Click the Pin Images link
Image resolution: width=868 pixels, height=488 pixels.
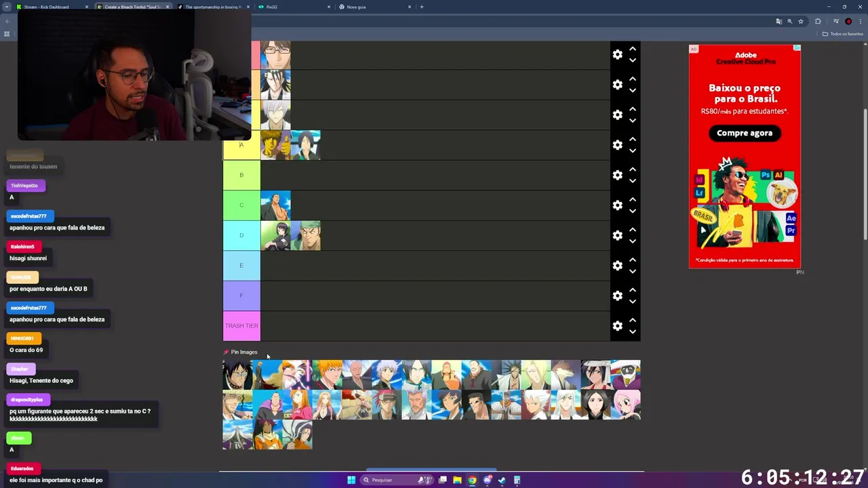pyautogui.click(x=240, y=352)
